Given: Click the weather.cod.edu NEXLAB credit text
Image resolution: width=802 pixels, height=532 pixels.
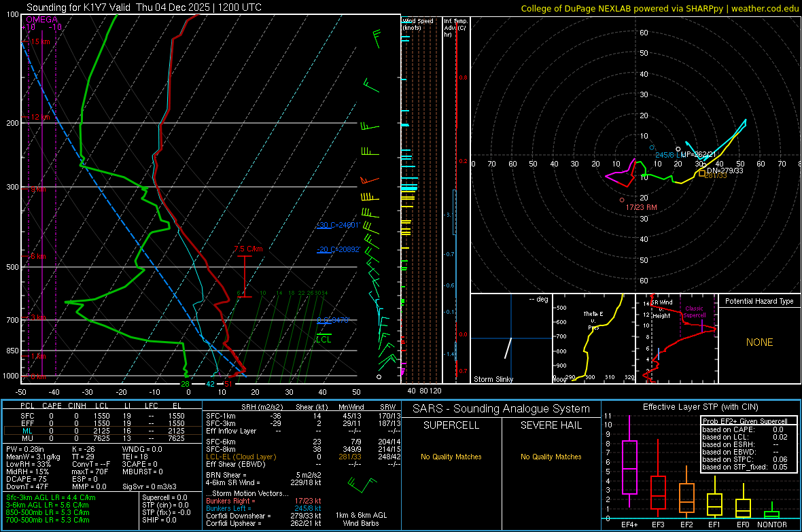Looking at the screenshot, I should (659, 8).
